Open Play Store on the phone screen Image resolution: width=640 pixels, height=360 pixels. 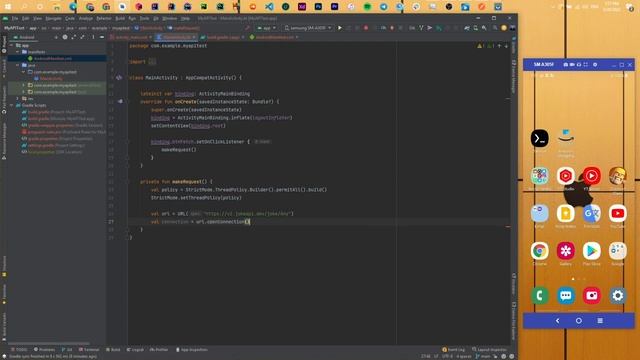coord(591,251)
